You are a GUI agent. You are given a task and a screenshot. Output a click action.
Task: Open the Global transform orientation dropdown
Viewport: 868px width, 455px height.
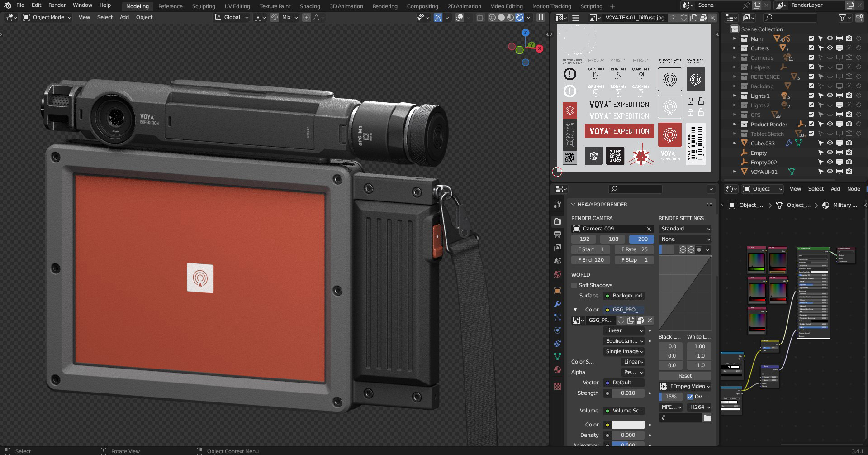click(232, 17)
